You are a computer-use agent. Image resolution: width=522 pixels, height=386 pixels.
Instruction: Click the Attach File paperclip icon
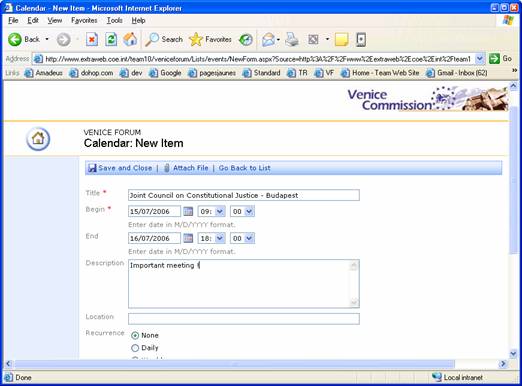pos(167,168)
